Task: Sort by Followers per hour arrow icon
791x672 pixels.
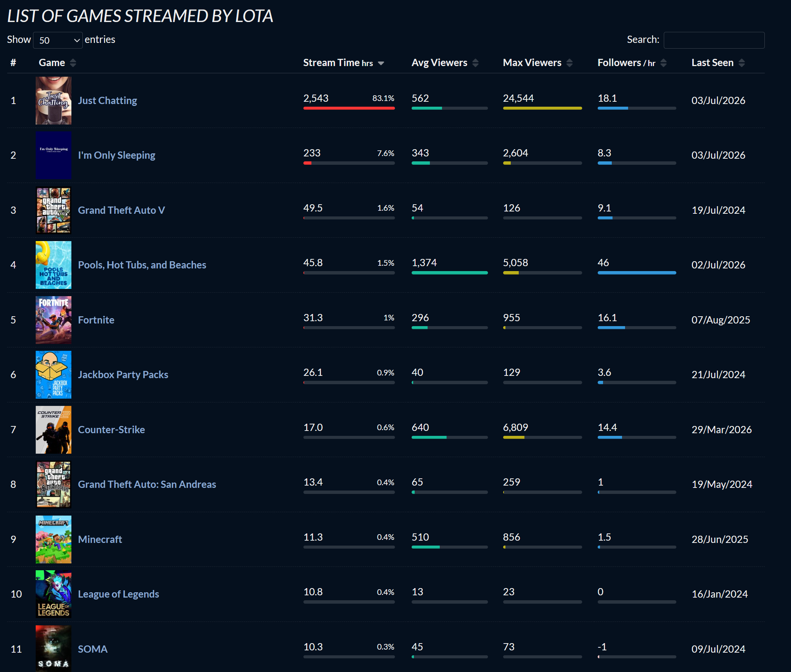Action: point(663,63)
